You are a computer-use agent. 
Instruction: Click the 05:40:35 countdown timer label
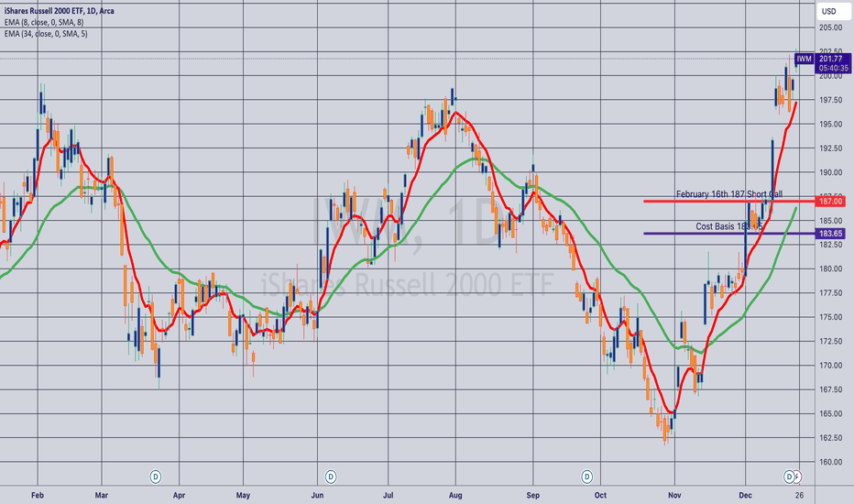833,69
